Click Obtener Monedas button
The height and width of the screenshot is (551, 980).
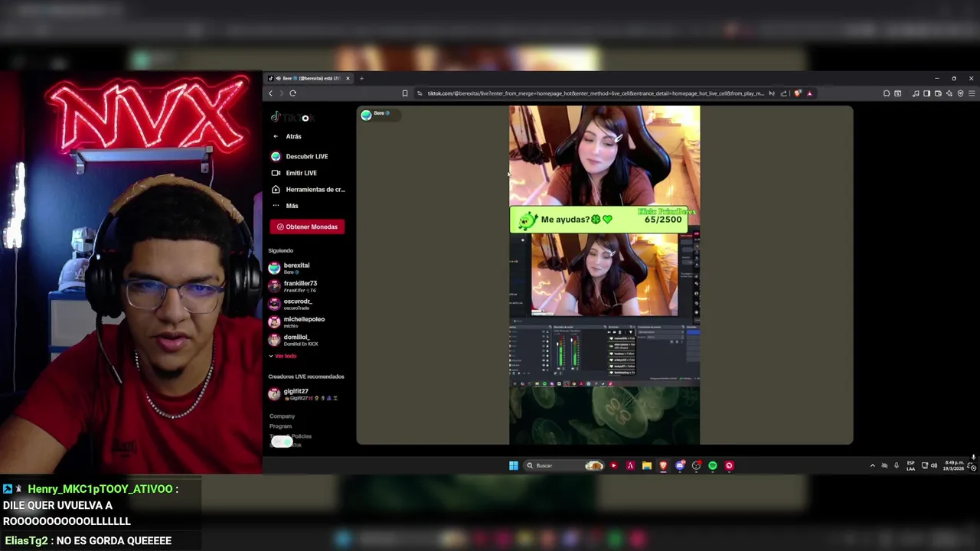(x=307, y=227)
